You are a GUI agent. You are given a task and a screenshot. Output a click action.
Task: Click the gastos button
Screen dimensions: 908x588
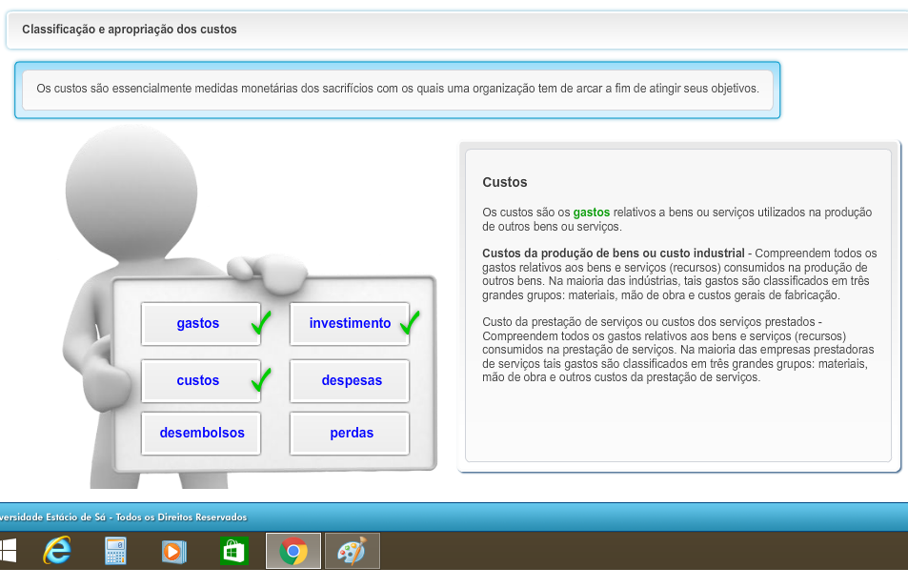click(x=200, y=323)
